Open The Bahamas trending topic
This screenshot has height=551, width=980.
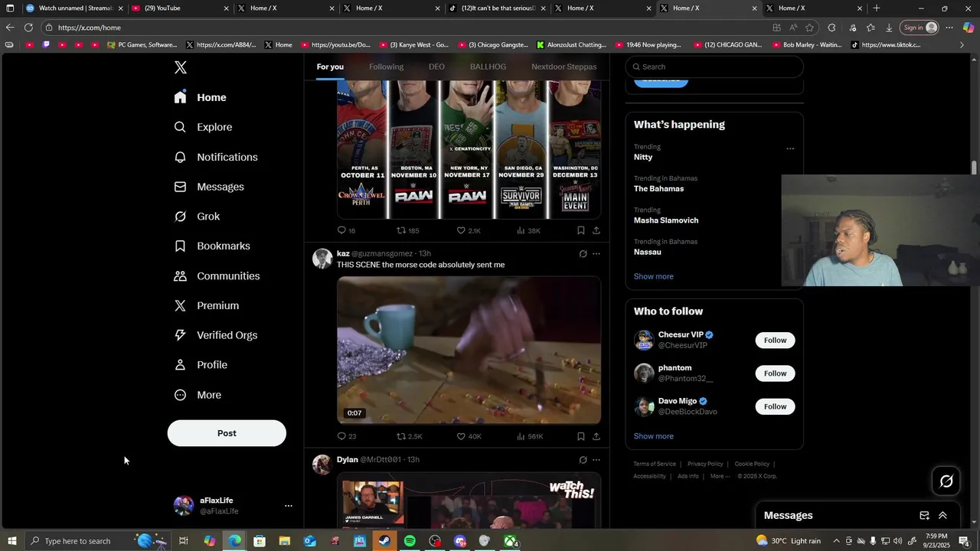click(x=658, y=188)
